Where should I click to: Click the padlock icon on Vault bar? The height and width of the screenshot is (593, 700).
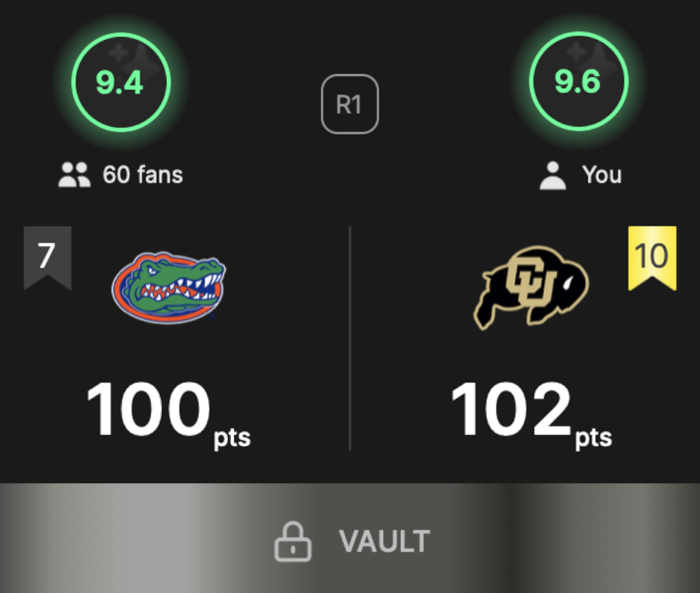click(x=293, y=542)
